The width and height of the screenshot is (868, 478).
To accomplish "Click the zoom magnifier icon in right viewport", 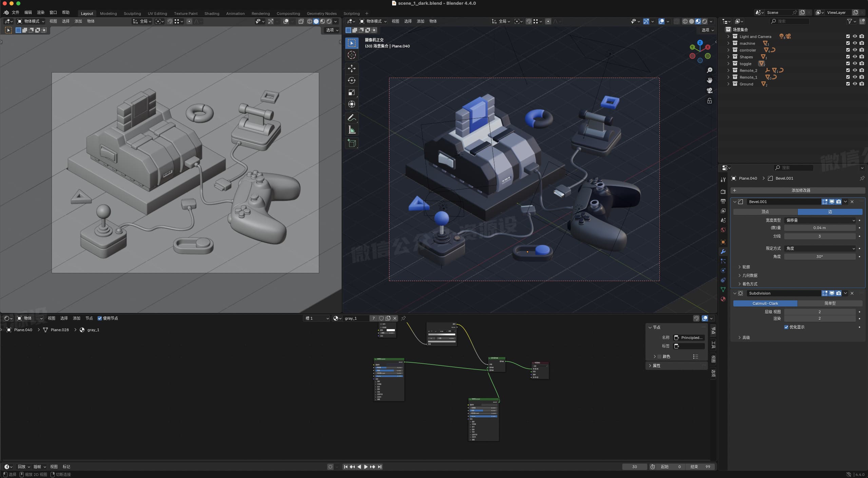I will pyautogui.click(x=709, y=70).
